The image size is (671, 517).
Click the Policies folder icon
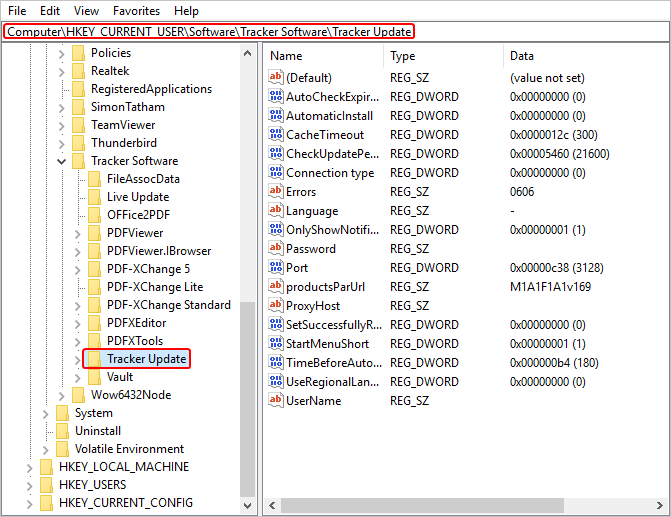click(78, 53)
